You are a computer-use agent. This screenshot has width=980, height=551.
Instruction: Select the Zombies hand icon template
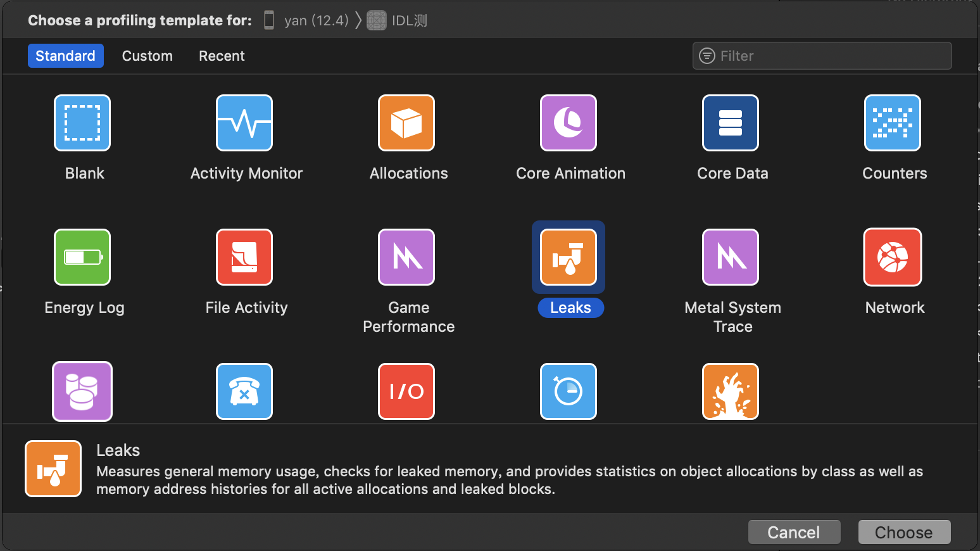point(731,391)
